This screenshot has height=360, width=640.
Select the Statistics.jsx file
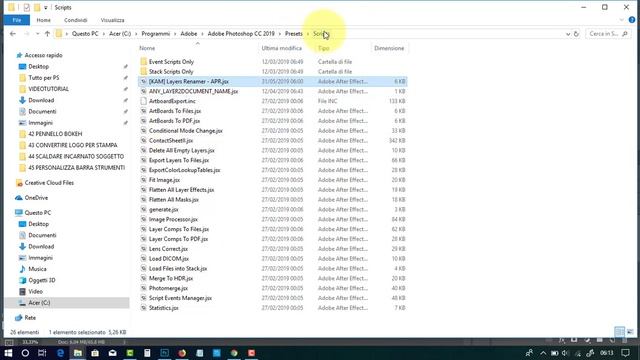(x=164, y=308)
